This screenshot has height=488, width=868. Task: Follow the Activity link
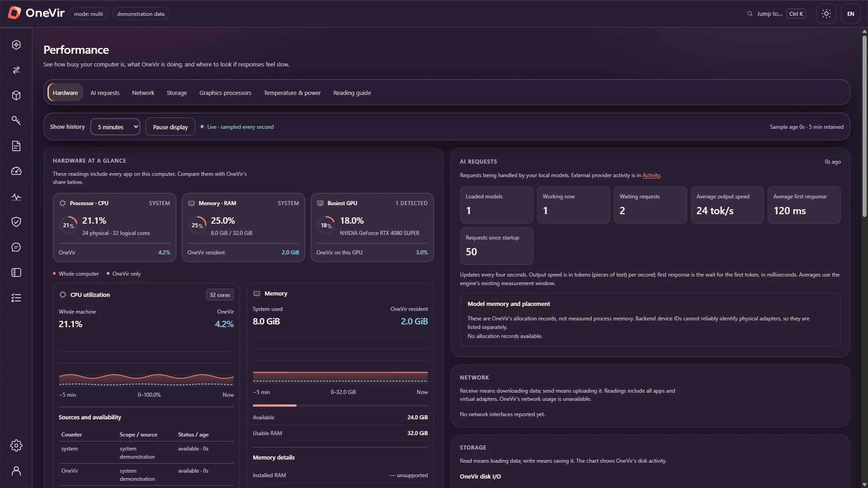[651, 175]
